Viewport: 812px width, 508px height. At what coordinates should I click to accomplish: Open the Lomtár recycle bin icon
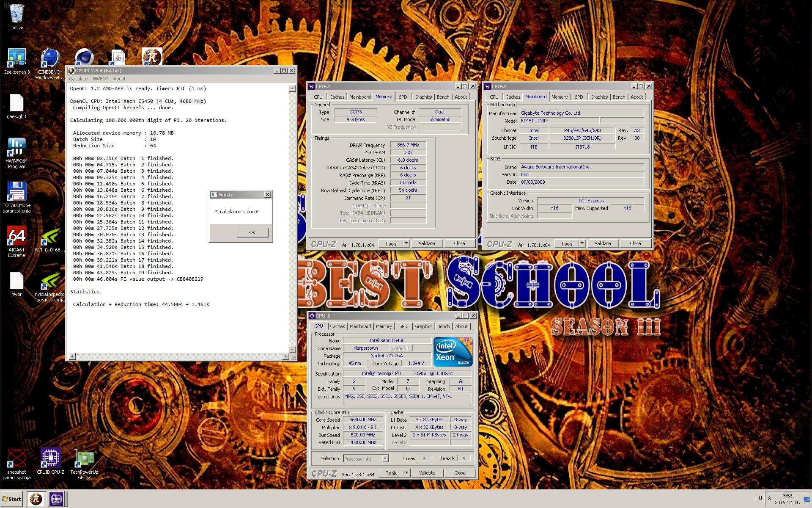[x=16, y=14]
